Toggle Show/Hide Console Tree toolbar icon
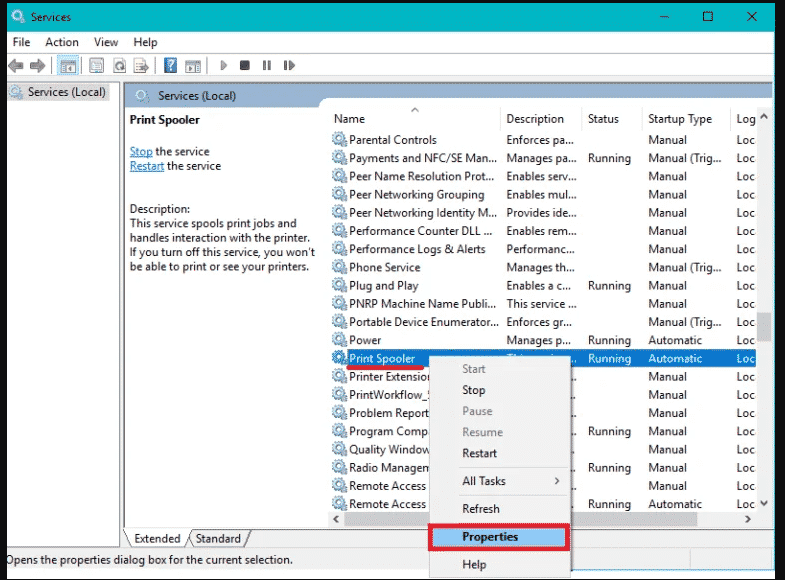The width and height of the screenshot is (785, 580). pyautogui.click(x=68, y=66)
